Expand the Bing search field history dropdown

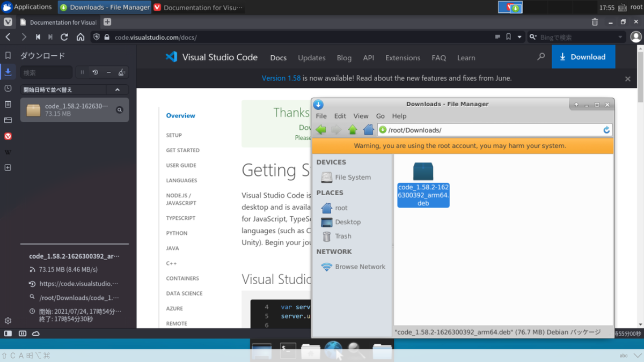[x=620, y=37]
